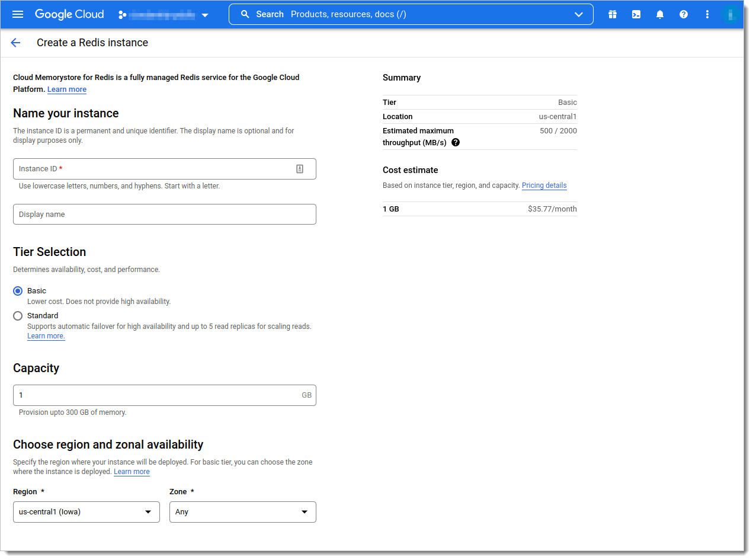Click the Tier Selection heading

click(50, 252)
